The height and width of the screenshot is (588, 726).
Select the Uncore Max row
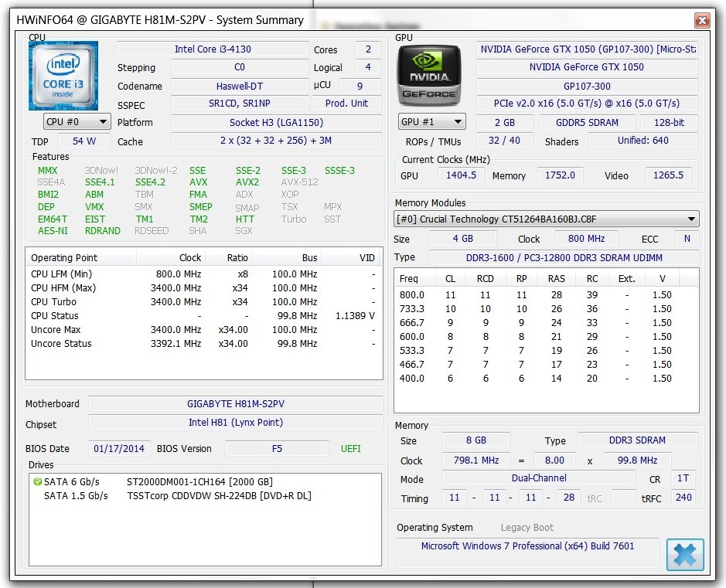pyautogui.click(x=203, y=330)
